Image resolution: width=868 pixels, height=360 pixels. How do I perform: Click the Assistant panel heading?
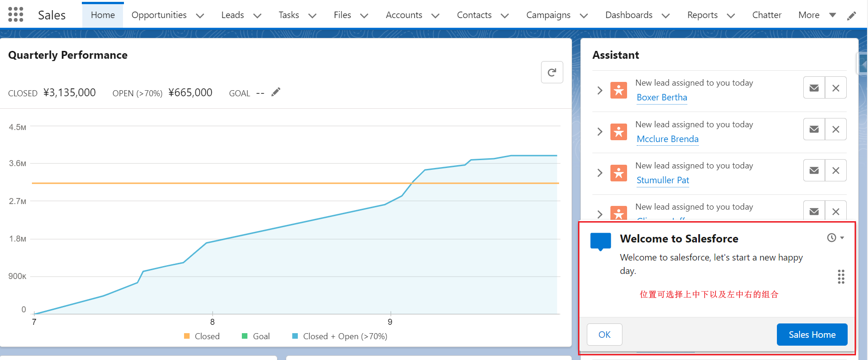[616, 55]
